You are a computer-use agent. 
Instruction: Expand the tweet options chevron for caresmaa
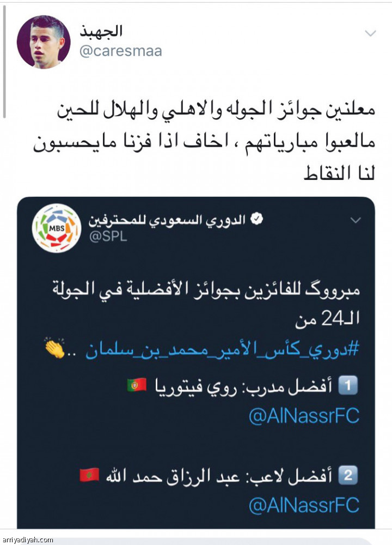point(370,33)
